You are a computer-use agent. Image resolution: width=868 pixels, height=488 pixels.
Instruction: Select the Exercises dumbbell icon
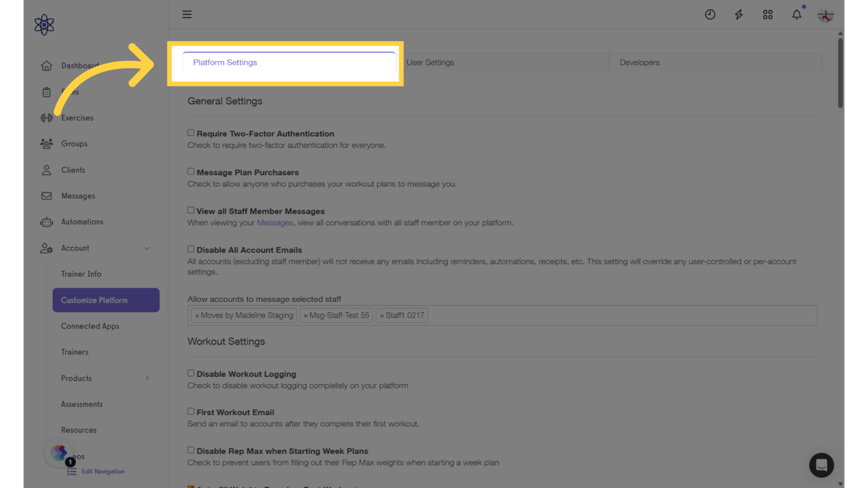46,118
